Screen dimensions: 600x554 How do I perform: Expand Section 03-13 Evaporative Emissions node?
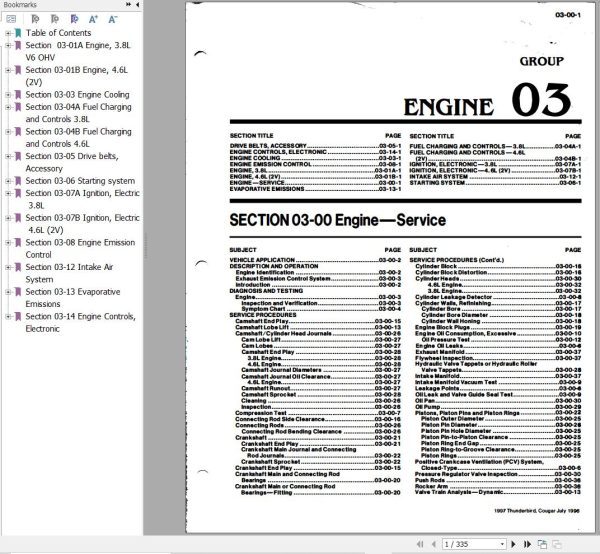tap(8, 292)
